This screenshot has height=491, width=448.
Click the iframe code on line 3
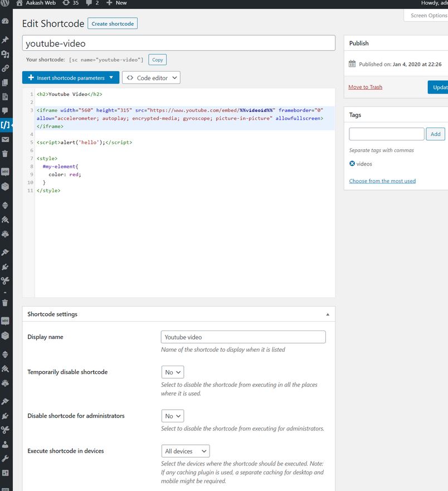(x=180, y=118)
